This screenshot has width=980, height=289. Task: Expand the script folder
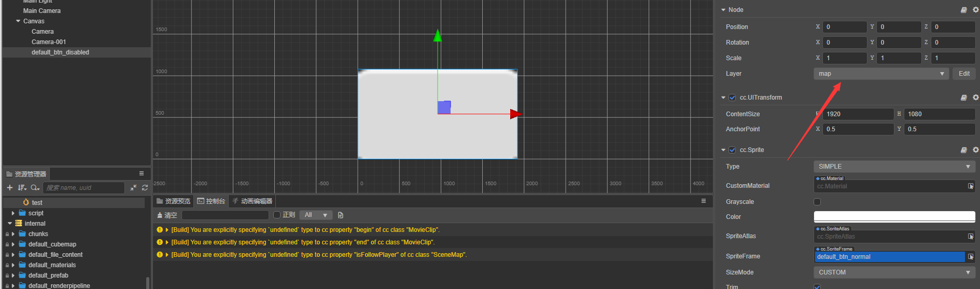[x=13, y=213]
